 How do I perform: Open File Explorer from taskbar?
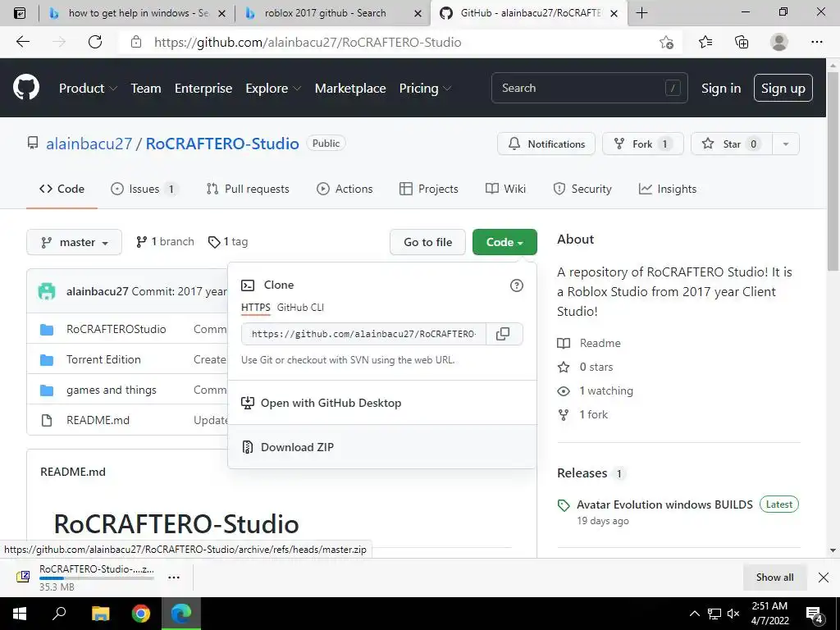pyautogui.click(x=100, y=614)
